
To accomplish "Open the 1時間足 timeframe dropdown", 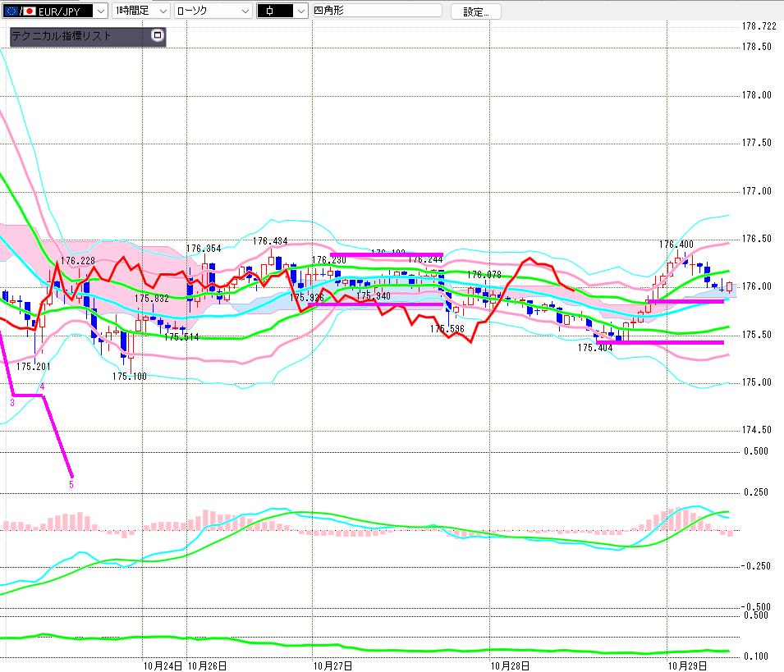I will coord(141,11).
